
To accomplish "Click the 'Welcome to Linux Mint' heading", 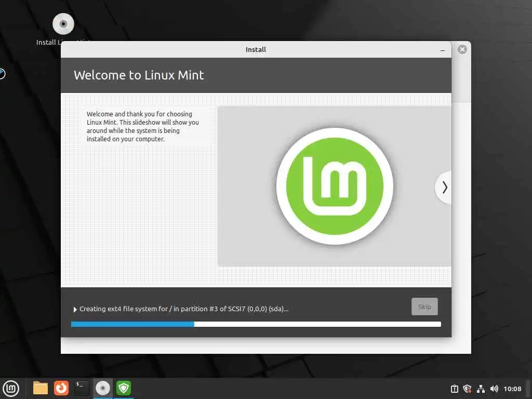I will point(139,75).
